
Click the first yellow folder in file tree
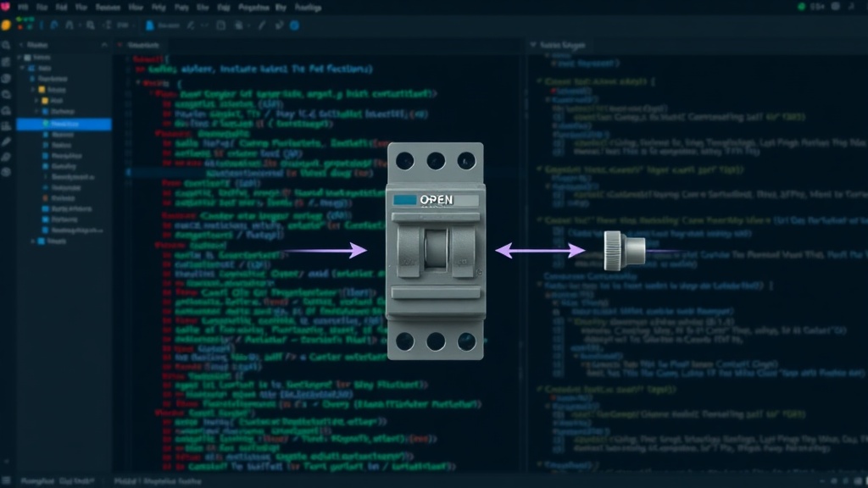[x=42, y=90]
